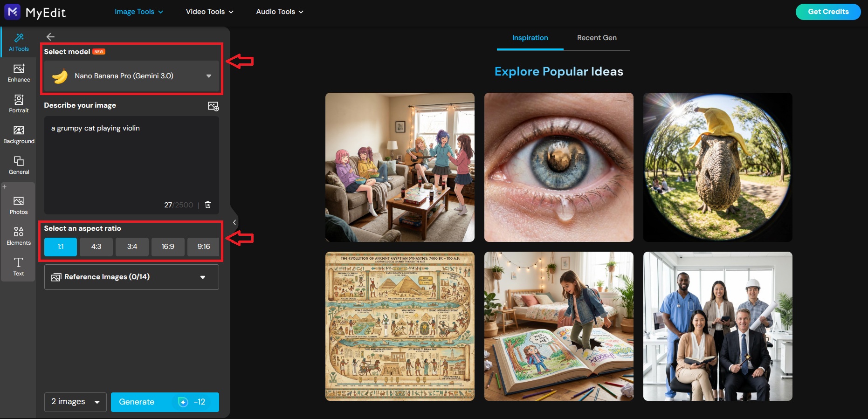The image size is (868, 419).
Task: Open the Enhance tool
Action: coord(19,73)
